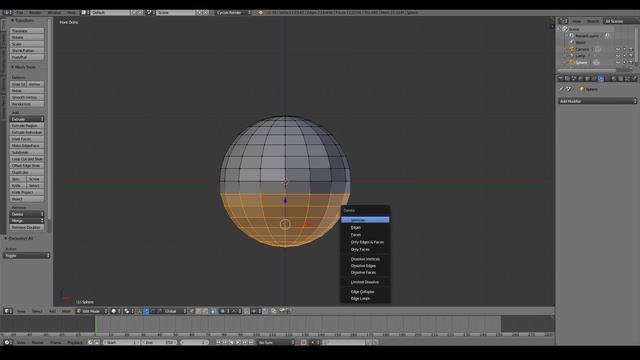Toggle Sphere visibility eye in outliner
The image size is (640, 360).
pyautogui.click(x=618, y=62)
